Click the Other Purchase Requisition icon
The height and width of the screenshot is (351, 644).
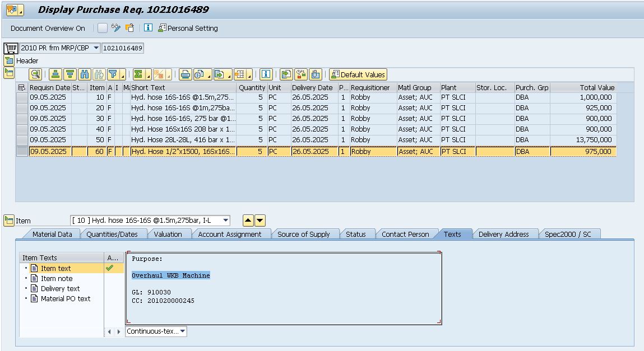[130, 28]
